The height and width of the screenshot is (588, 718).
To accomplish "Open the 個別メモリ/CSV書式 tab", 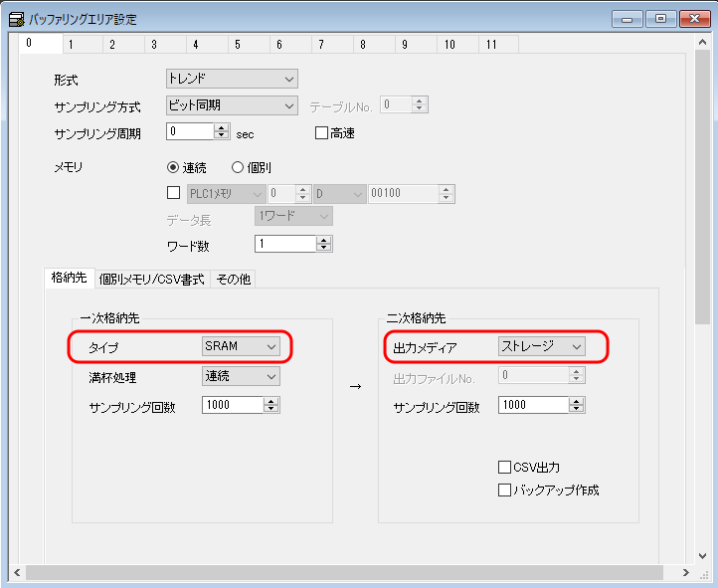I will point(151,280).
